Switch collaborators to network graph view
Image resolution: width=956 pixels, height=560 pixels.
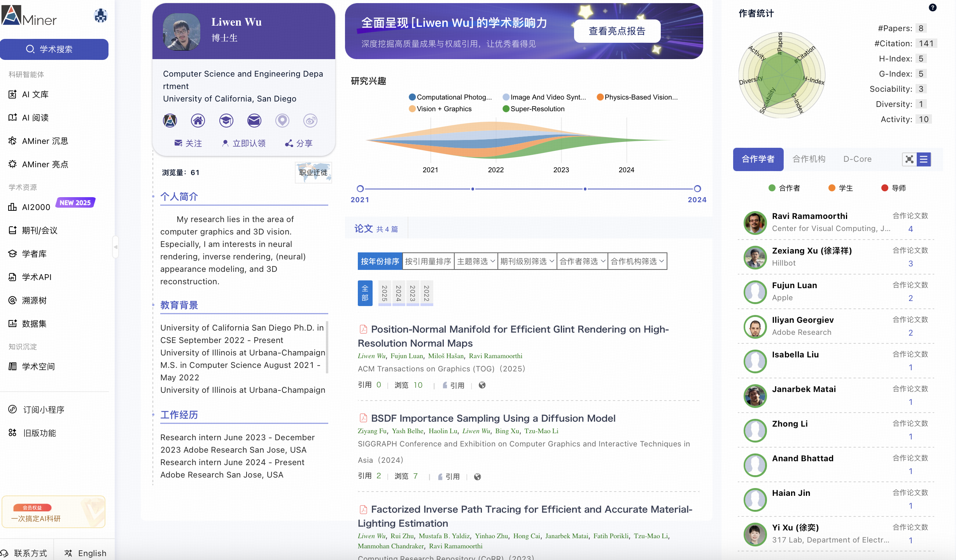tap(909, 159)
